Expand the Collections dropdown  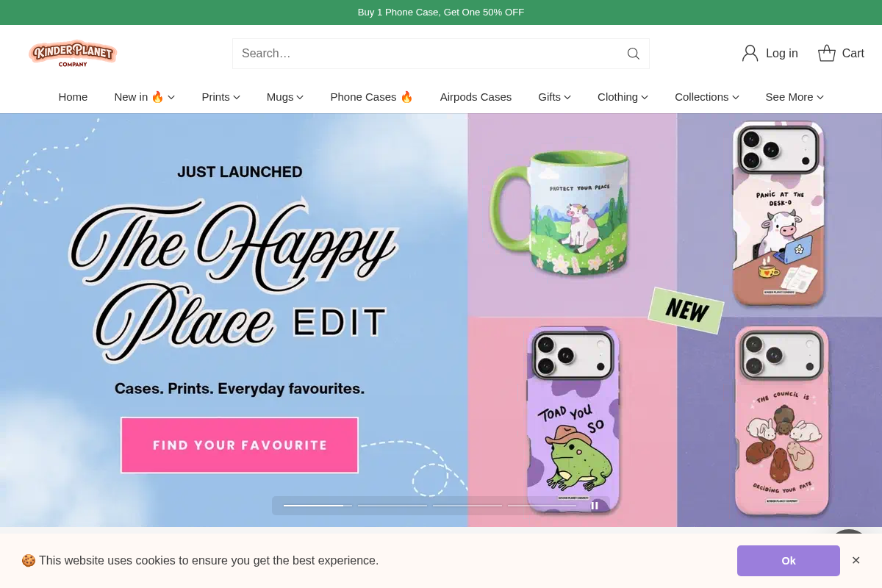pos(706,96)
